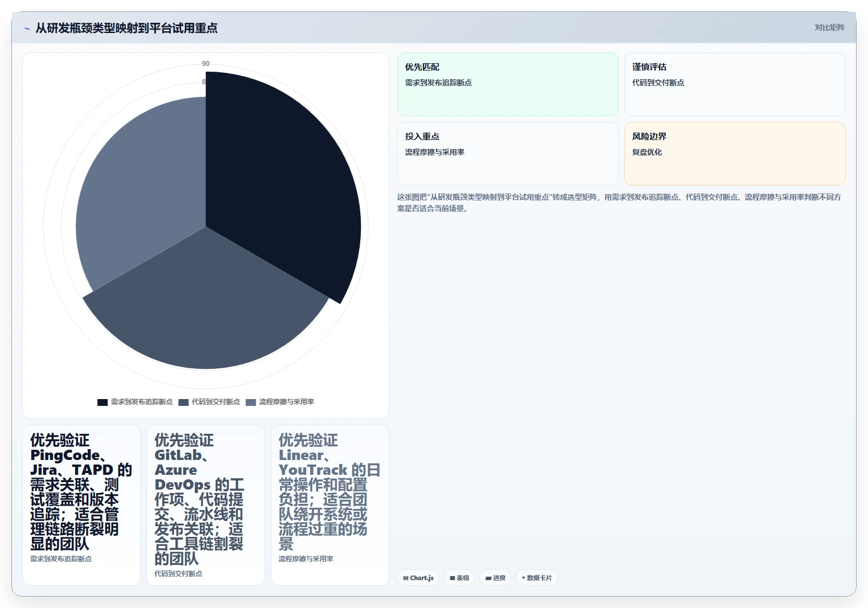The image size is (868, 608).
Task: Click 代码到交付断点 caption under GitLab card
Action: (x=178, y=574)
